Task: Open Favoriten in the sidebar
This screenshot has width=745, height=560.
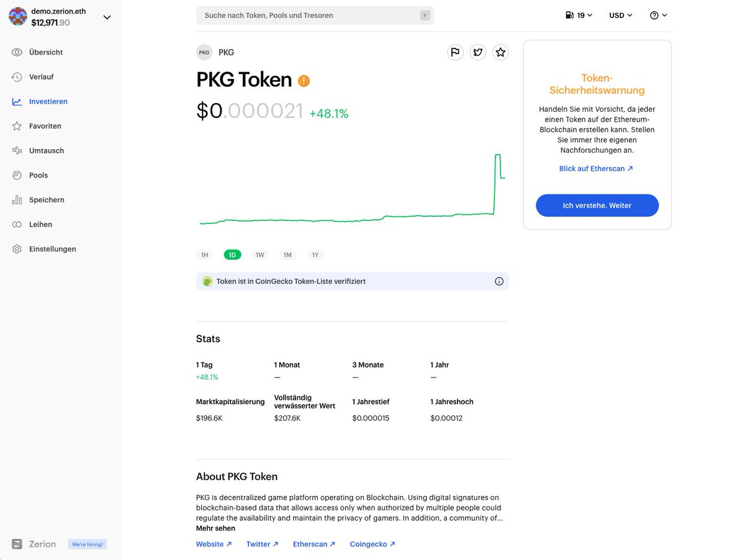Action: pyautogui.click(x=45, y=126)
